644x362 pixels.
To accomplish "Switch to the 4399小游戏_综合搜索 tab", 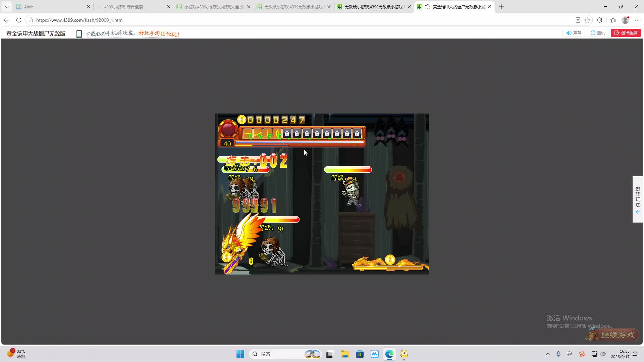I will pos(133,7).
